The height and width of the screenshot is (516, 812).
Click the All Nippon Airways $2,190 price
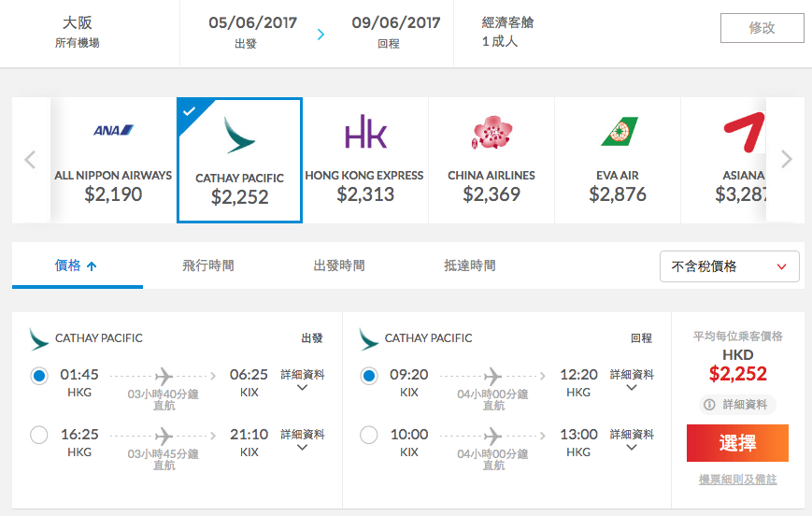click(x=113, y=194)
